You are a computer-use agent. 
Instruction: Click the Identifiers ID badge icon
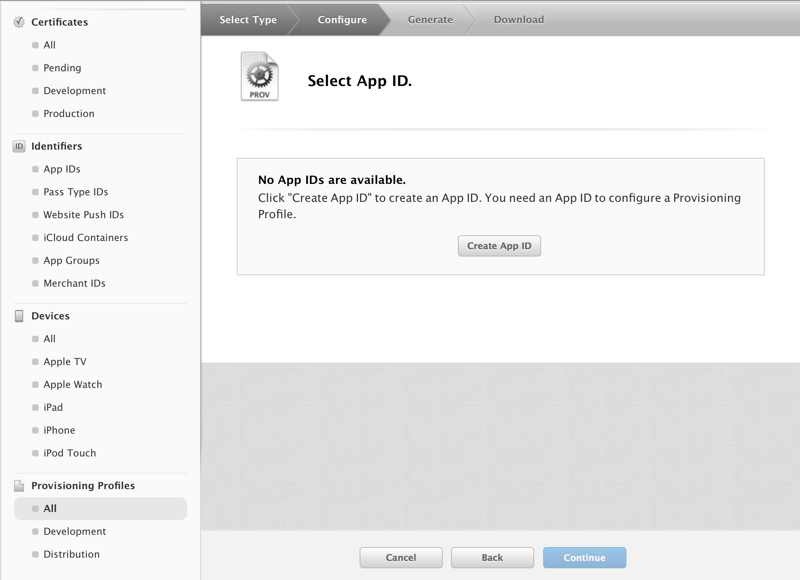tap(19, 146)
